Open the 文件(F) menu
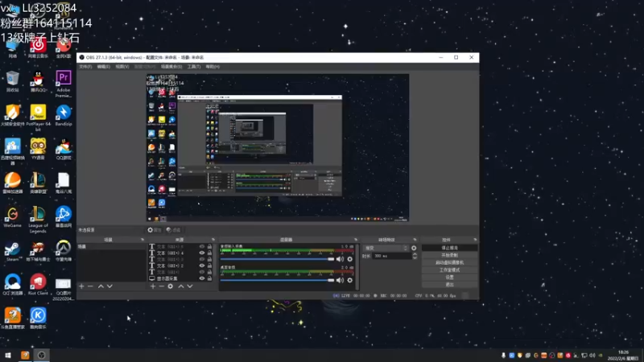The image size is (644, 362). pos(85,67)
